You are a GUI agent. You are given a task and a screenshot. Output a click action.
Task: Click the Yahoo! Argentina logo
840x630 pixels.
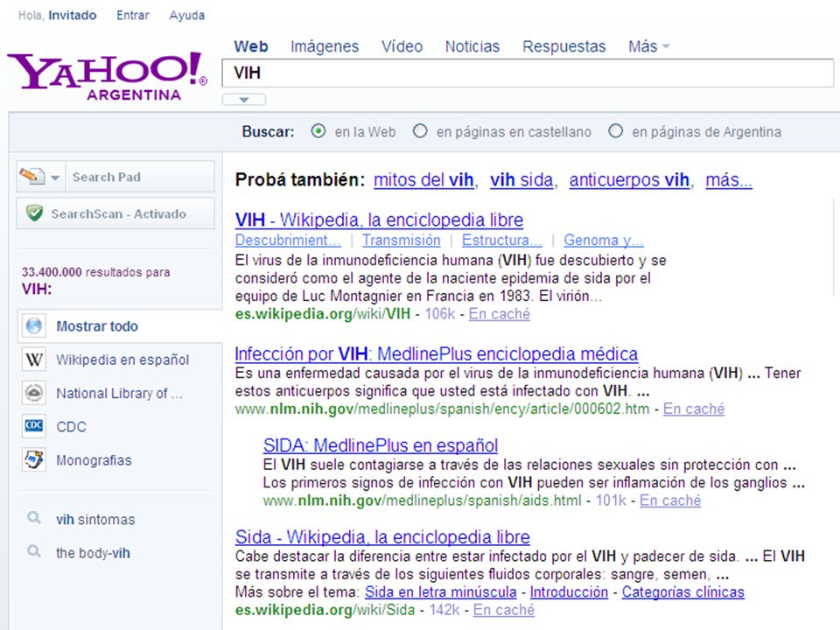click(107, 75)
